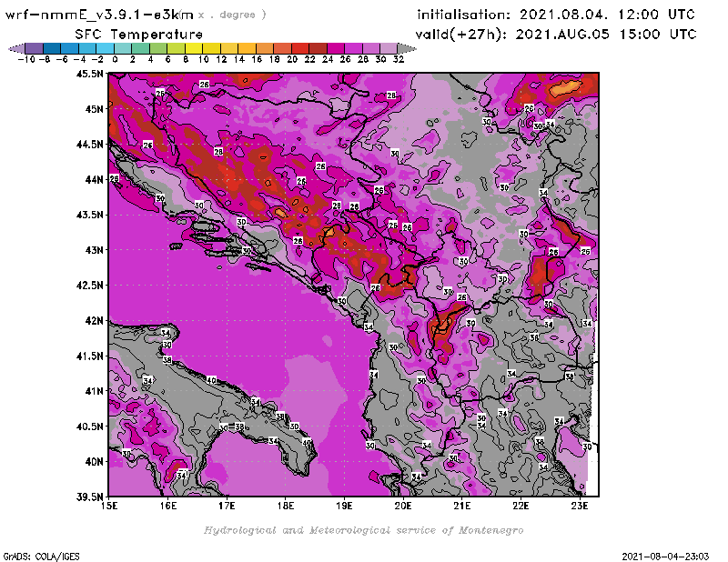Click orange legend swatch between 16 and 18

pyautogui.click(x=265, y=48)
